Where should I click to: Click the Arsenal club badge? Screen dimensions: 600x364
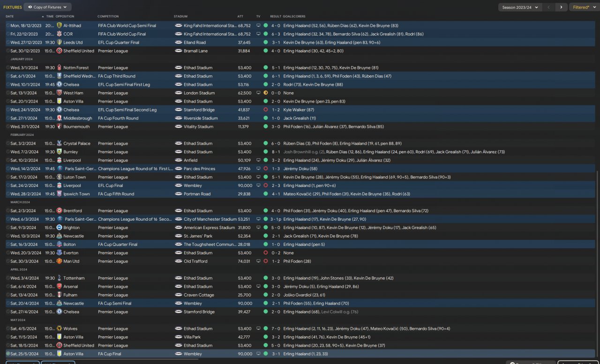pyautogui.click(x=60, y=287)
